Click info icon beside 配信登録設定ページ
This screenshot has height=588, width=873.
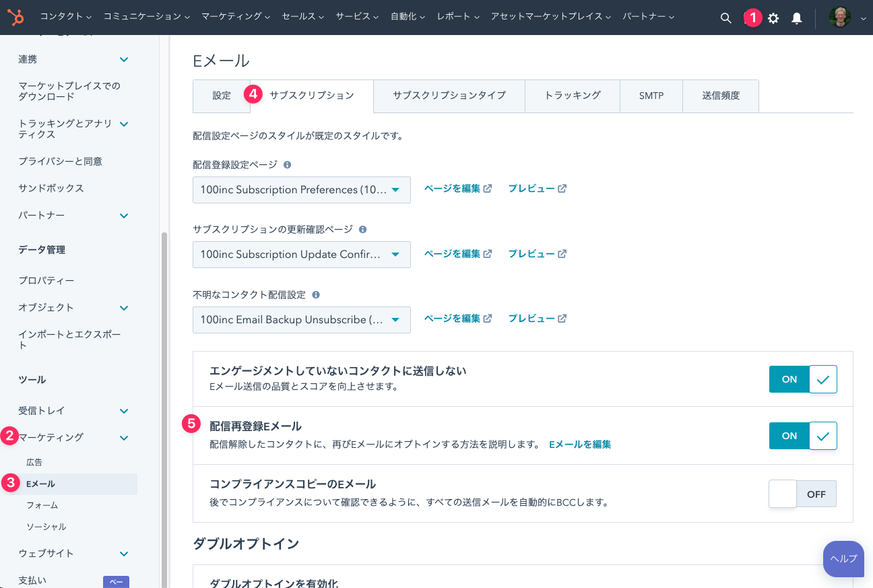pos(288,164)
